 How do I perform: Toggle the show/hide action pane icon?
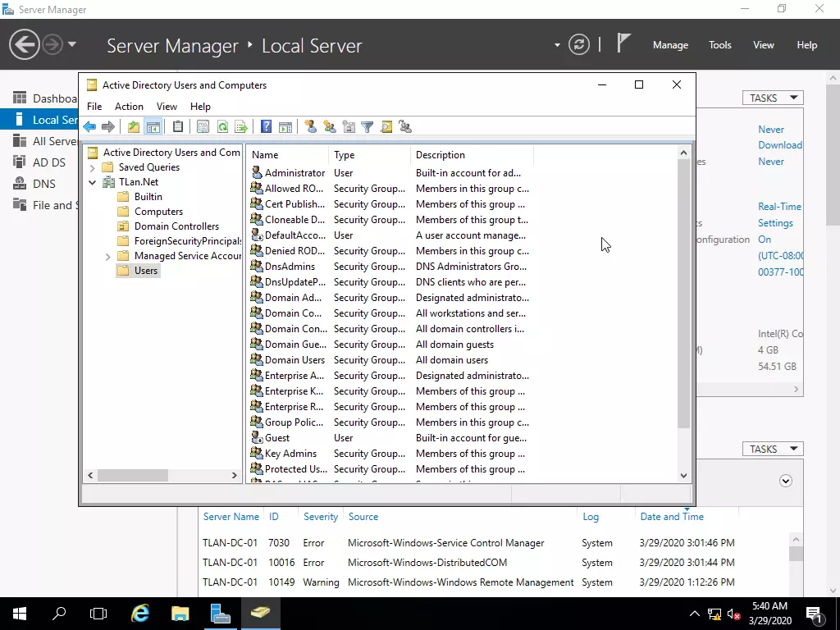coord(285,127)
